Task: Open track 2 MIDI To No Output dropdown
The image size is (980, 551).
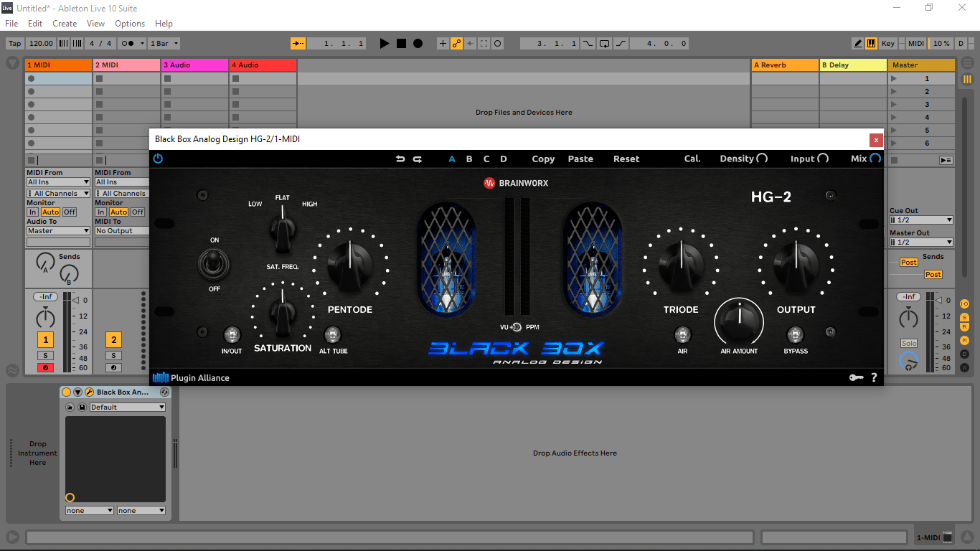Action: tap(121, 231)
